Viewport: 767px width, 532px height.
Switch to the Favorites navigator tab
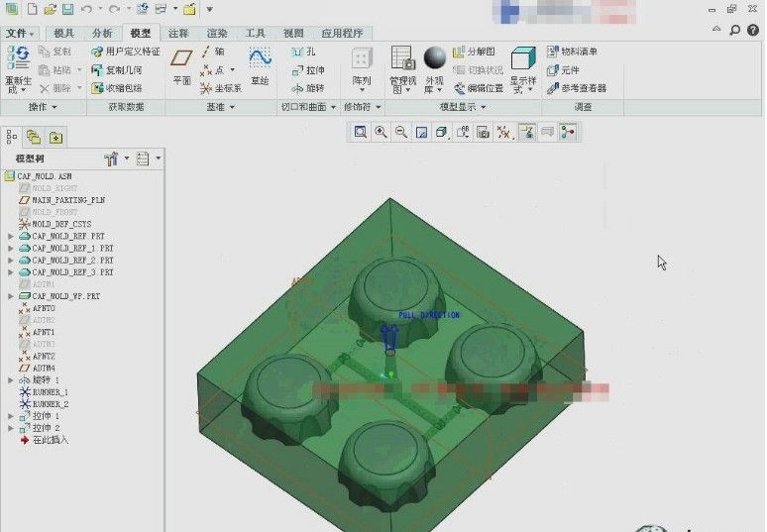click(x=55, y=138)
